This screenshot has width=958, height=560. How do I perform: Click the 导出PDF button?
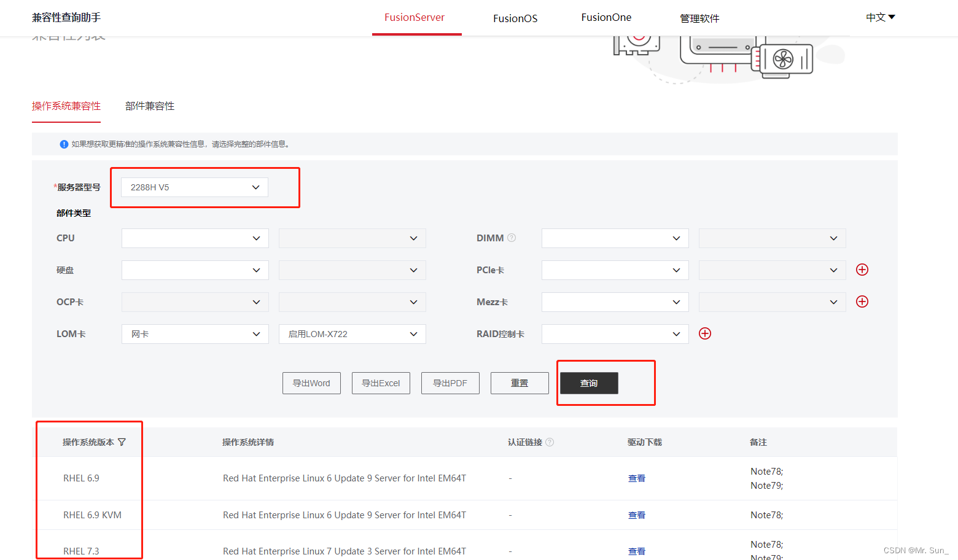tap(450, 383)
